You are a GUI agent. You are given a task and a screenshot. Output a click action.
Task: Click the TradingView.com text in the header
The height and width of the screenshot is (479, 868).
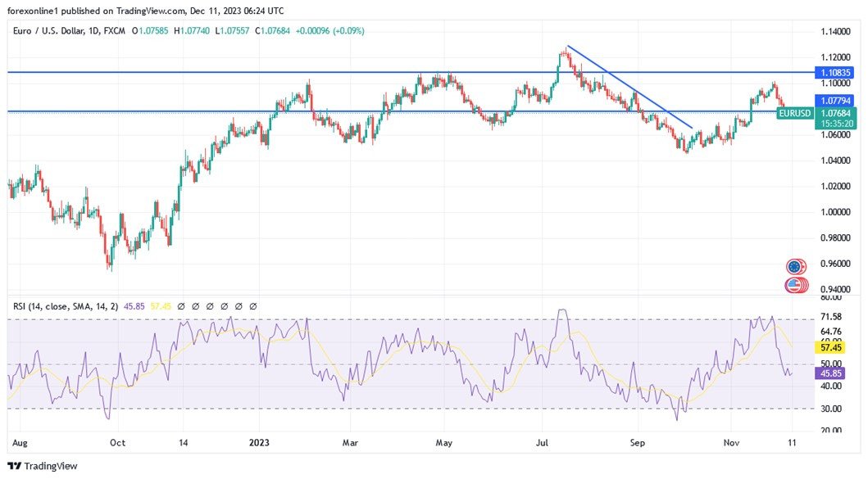click(153, 11)
